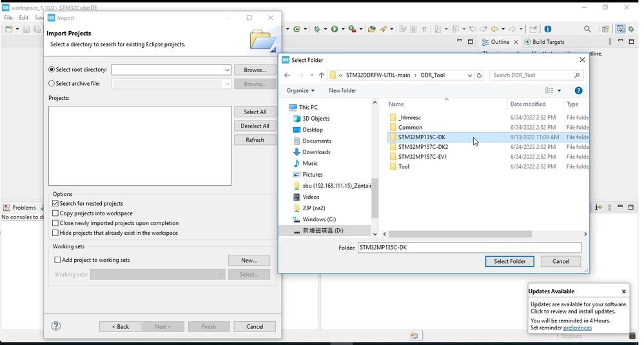Sort by the Name column header
The width and height of the screenshot is (644, 345).
pyautogui.click(x=445, y=104)
